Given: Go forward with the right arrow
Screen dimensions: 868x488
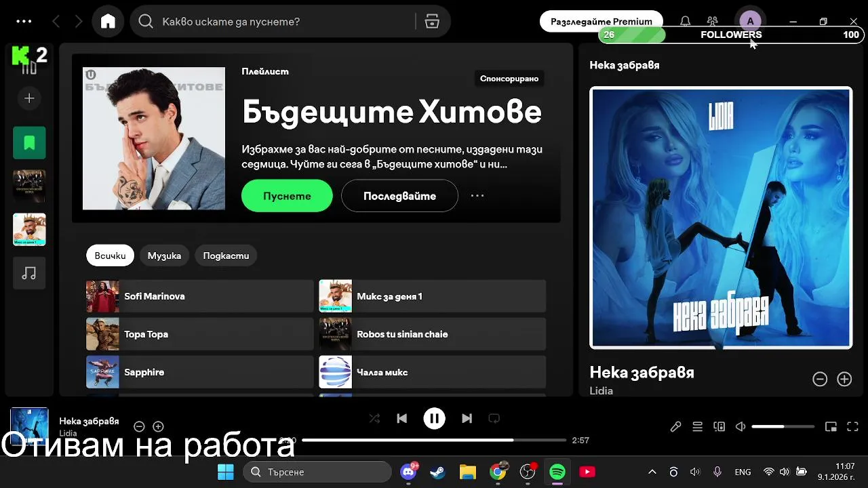Looking at the screenshot, I should [79, 22].
